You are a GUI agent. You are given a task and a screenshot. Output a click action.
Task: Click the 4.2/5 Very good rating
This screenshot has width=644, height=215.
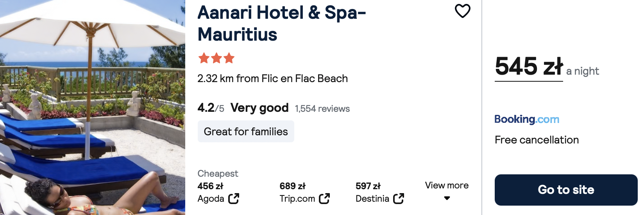(243, 107)
